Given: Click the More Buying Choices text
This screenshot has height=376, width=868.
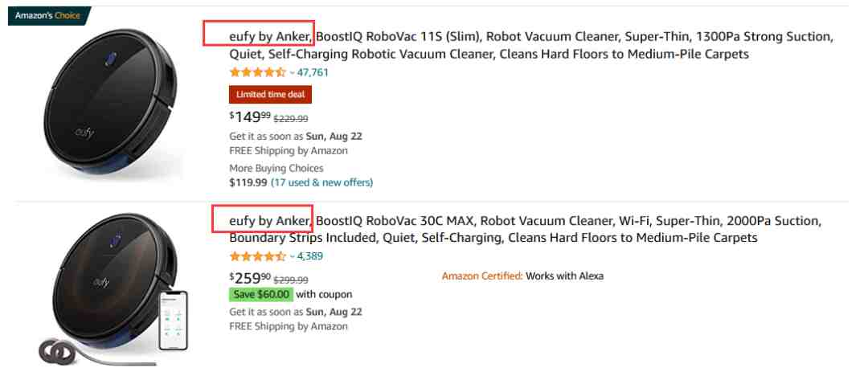Looking at the screenshot, I should pos(276,169).
